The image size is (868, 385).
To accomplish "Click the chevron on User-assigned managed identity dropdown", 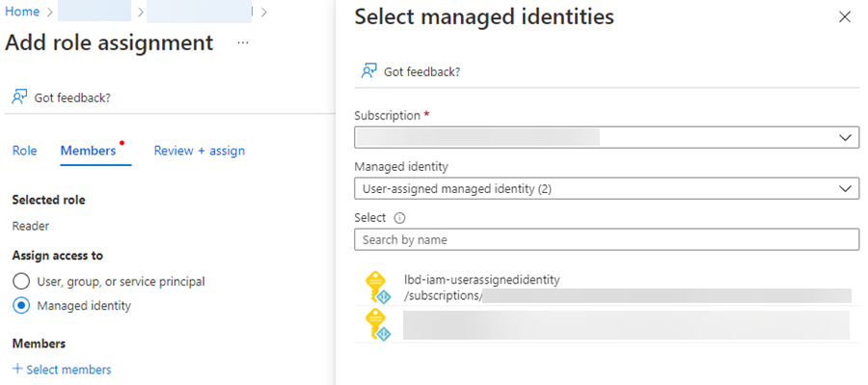I will [x=845, y=188].
